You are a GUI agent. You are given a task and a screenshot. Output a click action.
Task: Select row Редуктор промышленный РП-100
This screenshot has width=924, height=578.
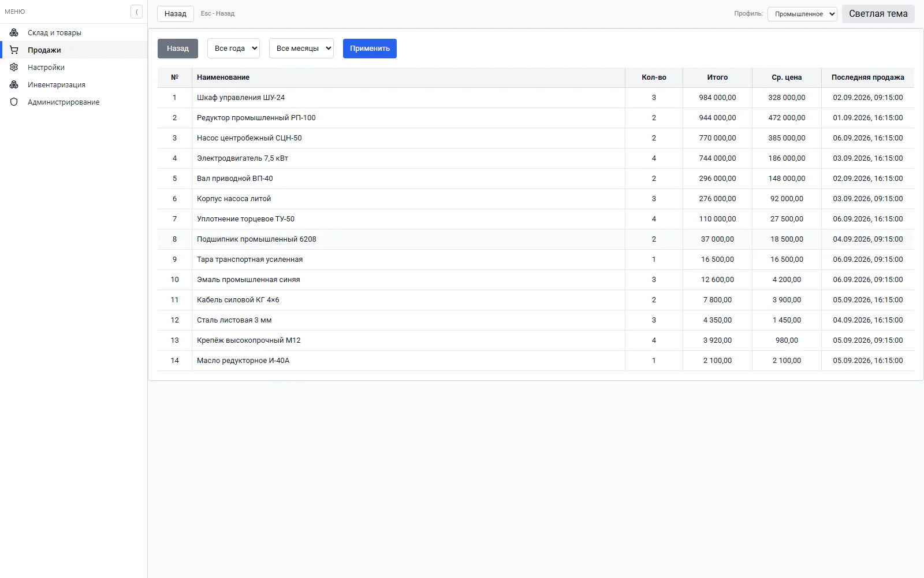536,118
